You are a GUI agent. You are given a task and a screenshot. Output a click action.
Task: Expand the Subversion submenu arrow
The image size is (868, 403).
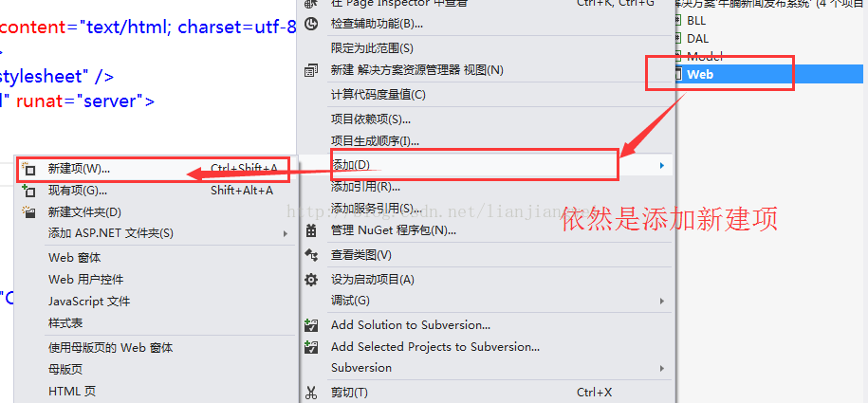pyautogui.click(x=661, y=368)
